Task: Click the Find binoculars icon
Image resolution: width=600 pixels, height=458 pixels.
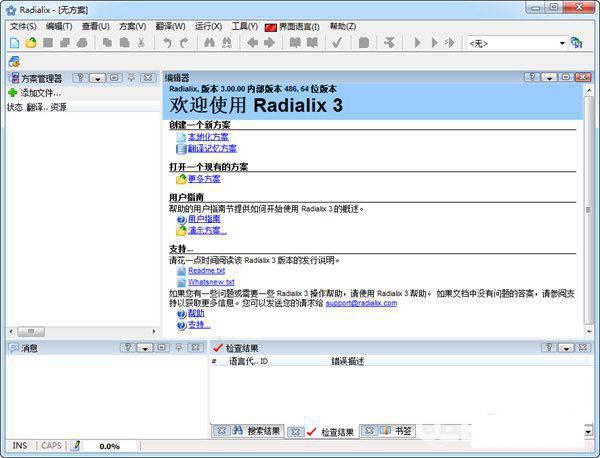Action: pos(209,43)
